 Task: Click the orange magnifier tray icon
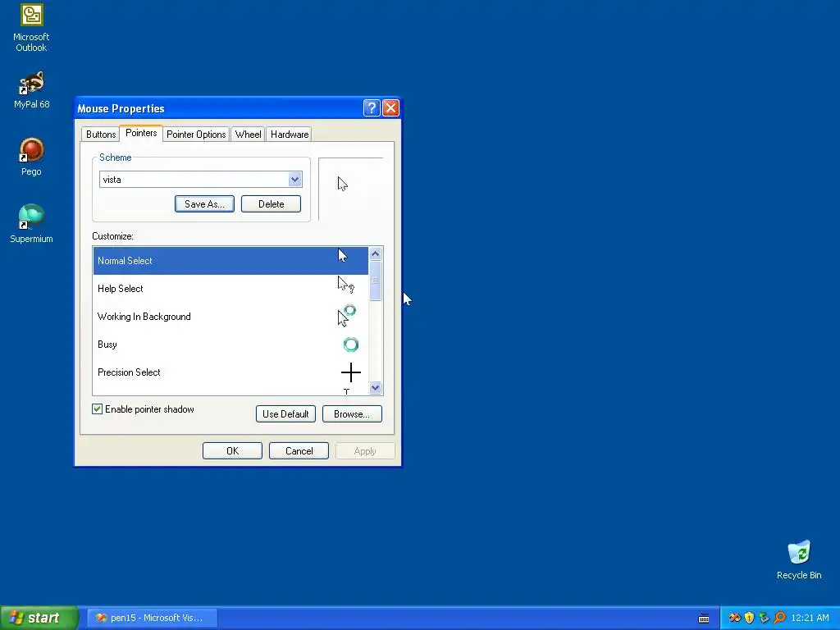(779, 618)
